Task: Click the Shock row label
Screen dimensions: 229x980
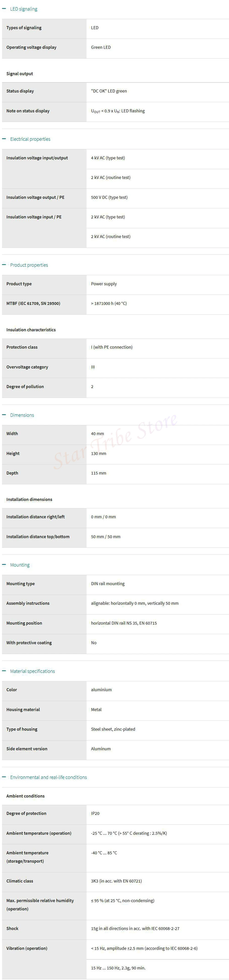Action: (13, 928)
